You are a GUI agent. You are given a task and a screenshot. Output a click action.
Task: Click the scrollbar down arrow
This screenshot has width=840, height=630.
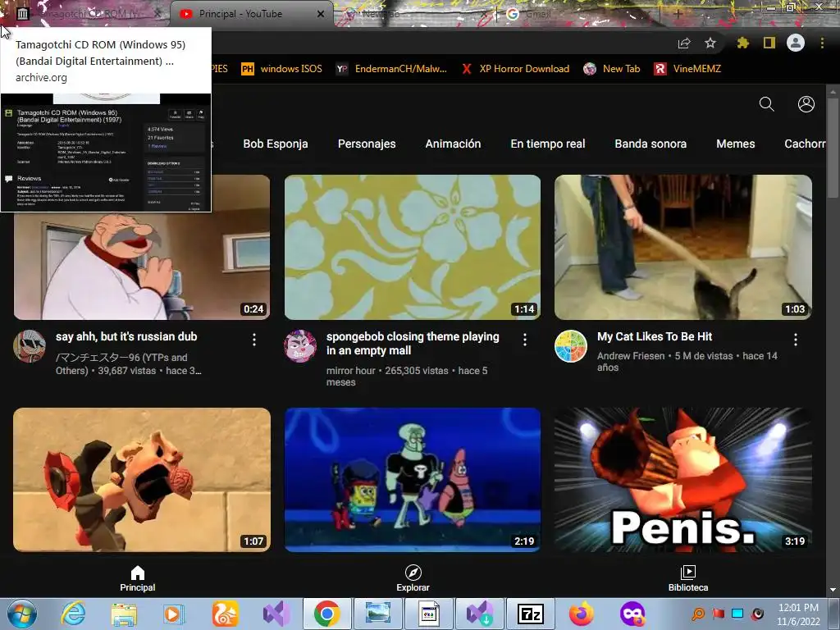(x=833, y=590)
